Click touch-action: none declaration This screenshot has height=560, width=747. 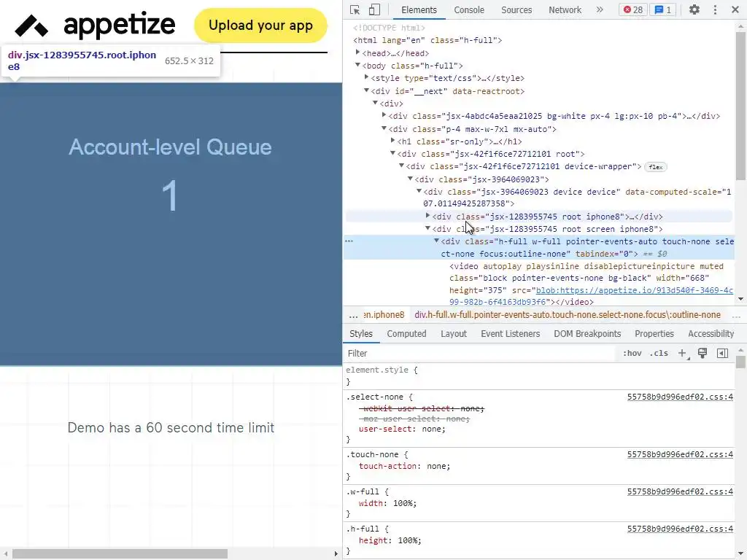click(x=404, y=466)
